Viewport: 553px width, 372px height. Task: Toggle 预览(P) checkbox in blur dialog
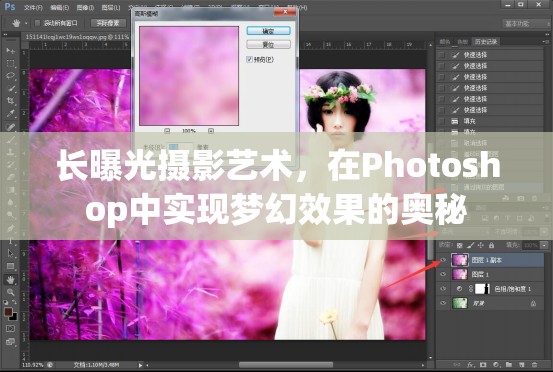(249, 59)
